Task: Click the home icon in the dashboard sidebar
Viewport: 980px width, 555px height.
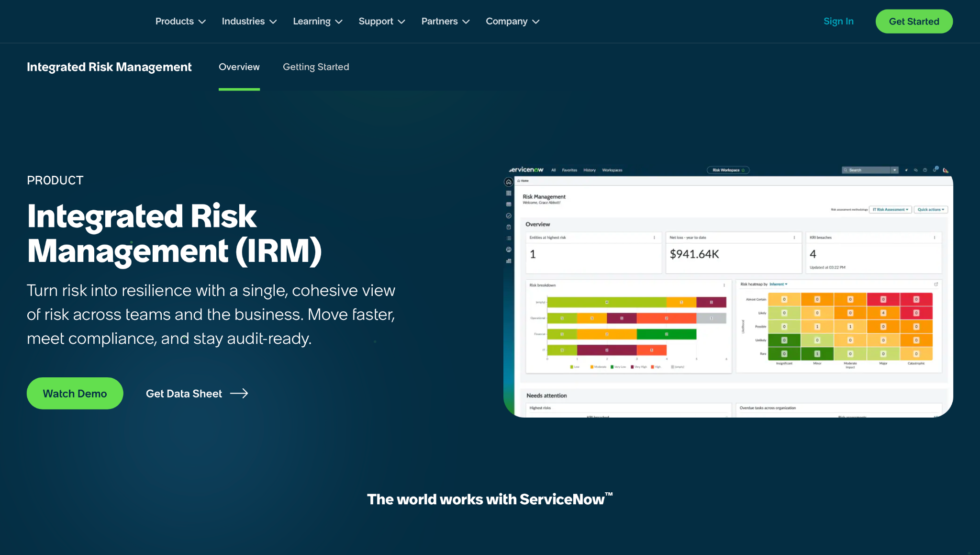Action: tap(509, 182)
